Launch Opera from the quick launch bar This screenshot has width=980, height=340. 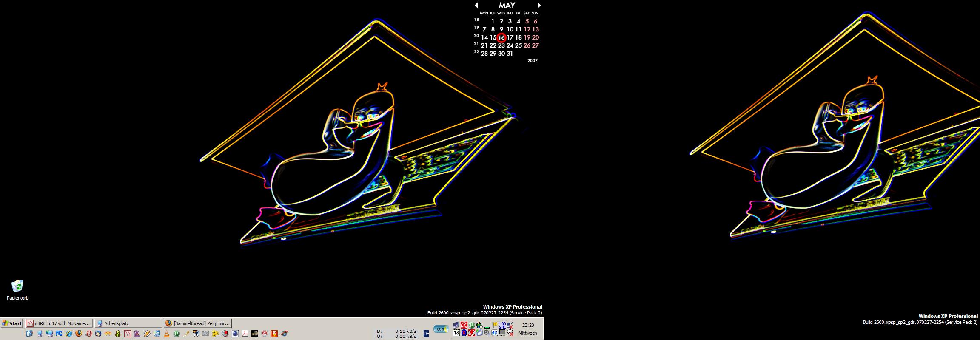point(88,334)
